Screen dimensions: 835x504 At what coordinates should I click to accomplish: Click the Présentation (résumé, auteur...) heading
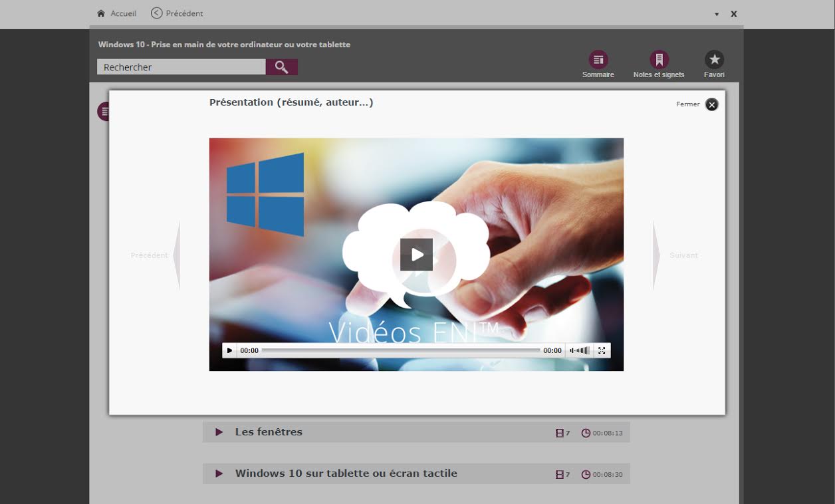291,102
